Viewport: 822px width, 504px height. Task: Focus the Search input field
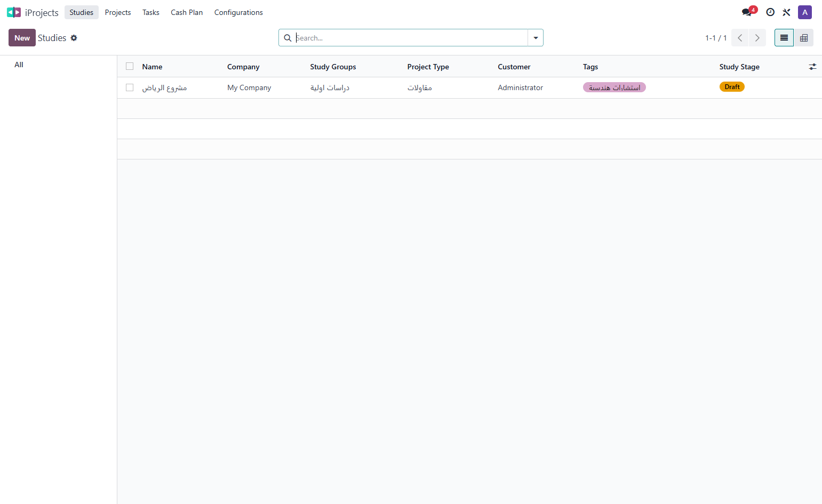411,38
